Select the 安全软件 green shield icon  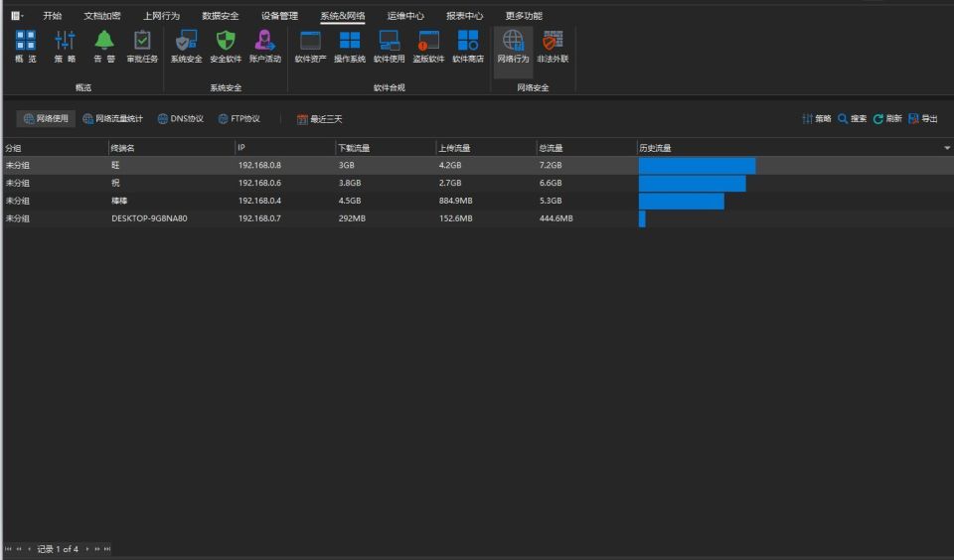[226, 47]
